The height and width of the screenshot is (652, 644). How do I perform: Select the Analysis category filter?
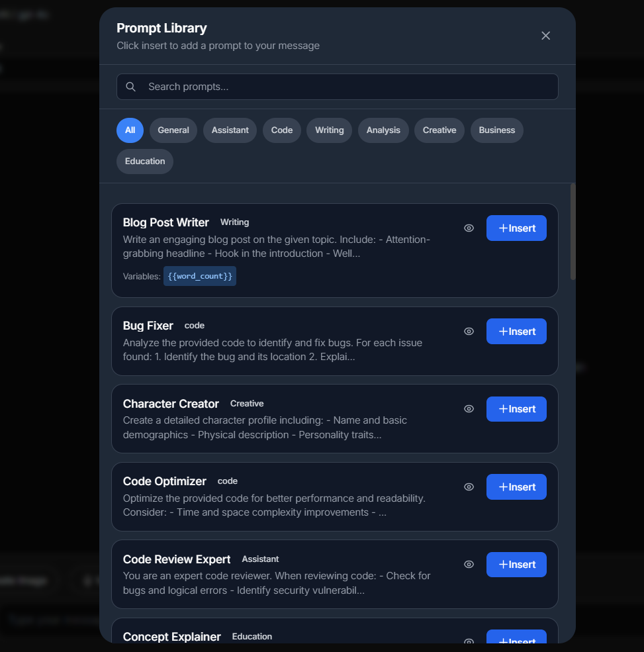pos(383,130)
